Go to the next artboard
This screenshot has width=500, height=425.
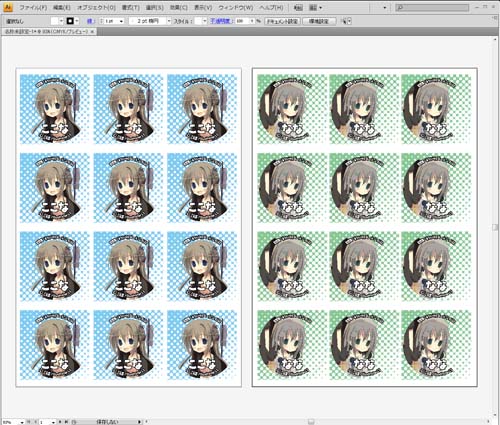point(60,422)
